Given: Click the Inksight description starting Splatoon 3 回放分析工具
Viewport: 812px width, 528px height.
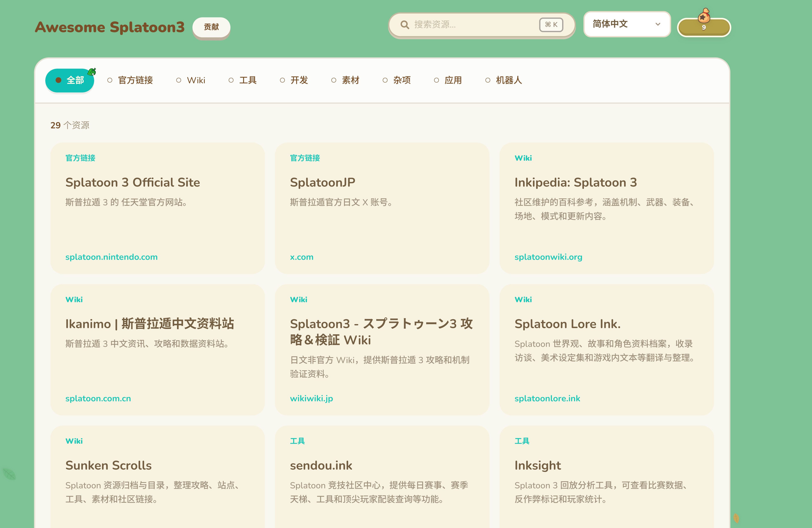Looking at the screenshot, I should coord(601,492).
